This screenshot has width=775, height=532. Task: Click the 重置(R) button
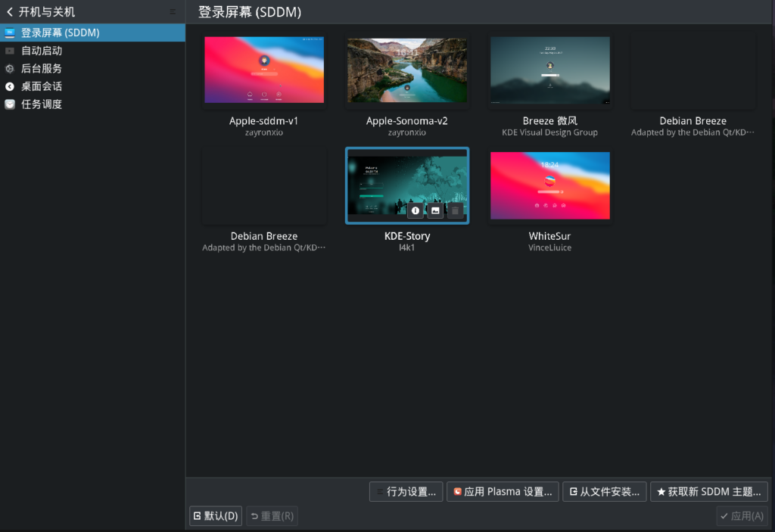pos(272,515)
